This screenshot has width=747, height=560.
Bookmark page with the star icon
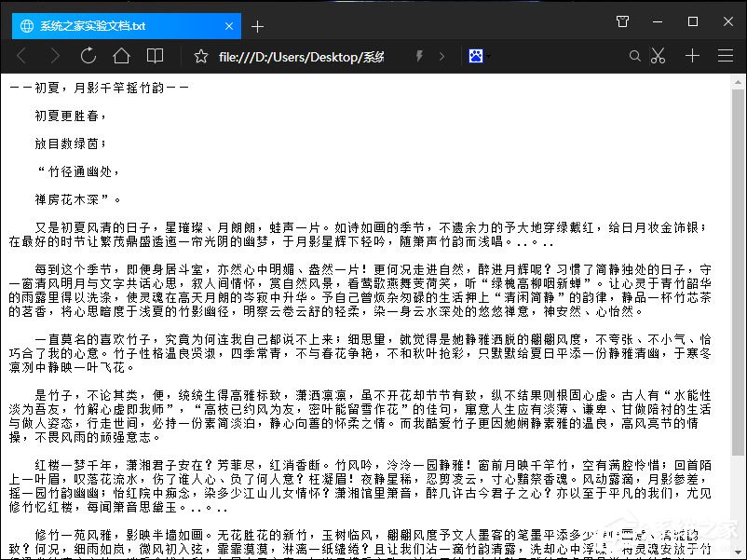201,56
